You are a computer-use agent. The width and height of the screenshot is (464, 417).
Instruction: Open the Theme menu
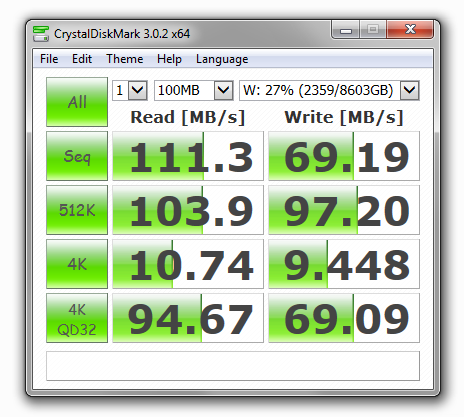(125, 59)
